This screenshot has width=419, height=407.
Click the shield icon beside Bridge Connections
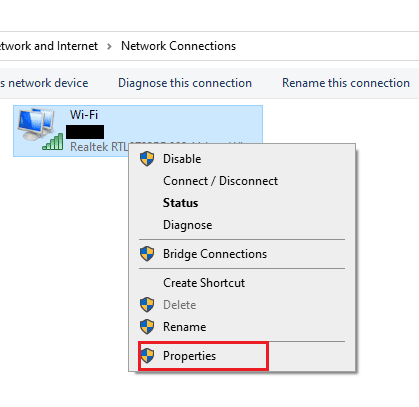pos(147,254)
